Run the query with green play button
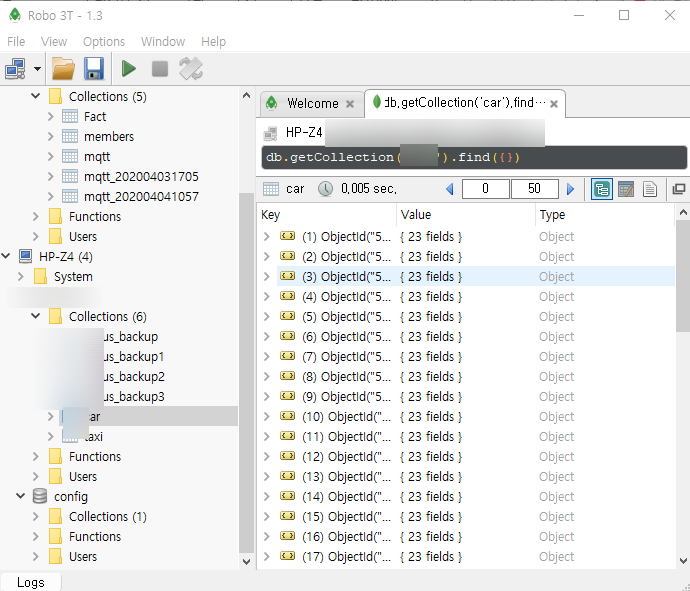 (128, 69)
